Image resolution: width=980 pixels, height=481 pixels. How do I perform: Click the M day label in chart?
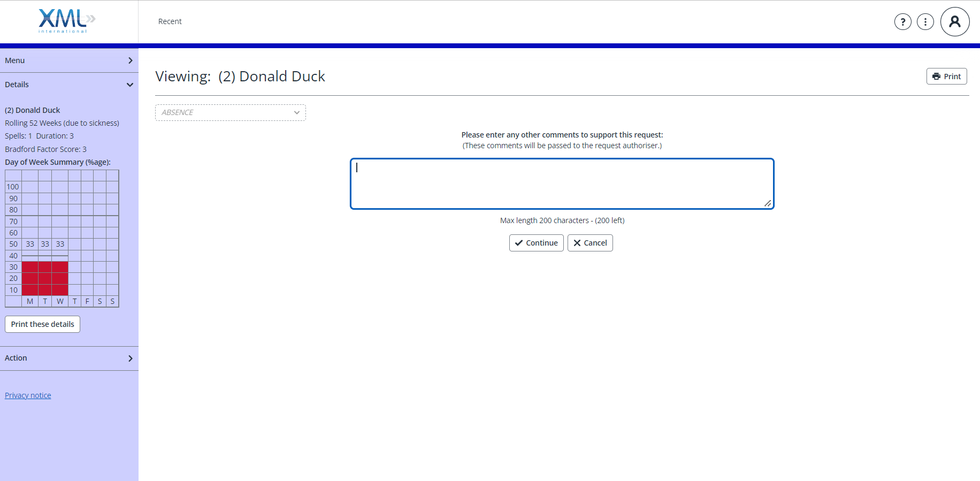30,301
